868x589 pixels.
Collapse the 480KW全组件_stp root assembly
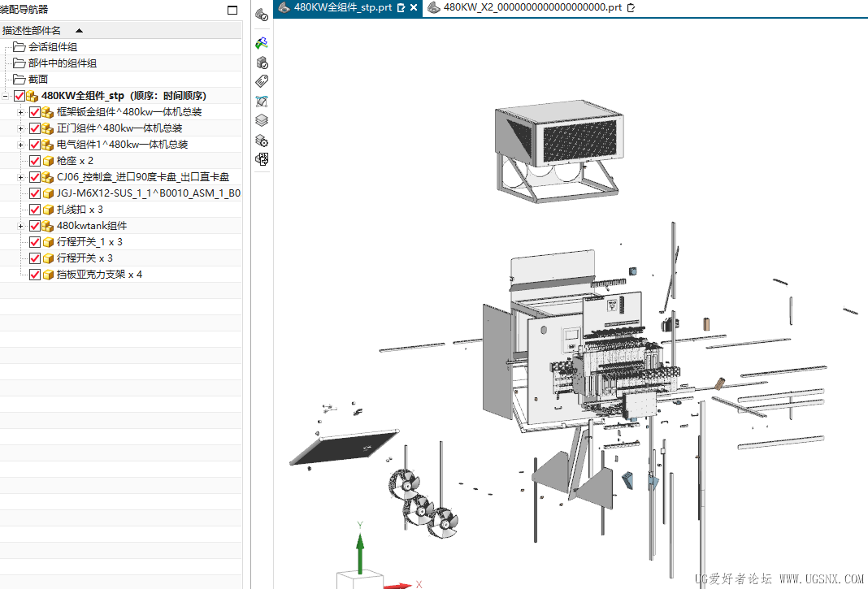[6, 96]
